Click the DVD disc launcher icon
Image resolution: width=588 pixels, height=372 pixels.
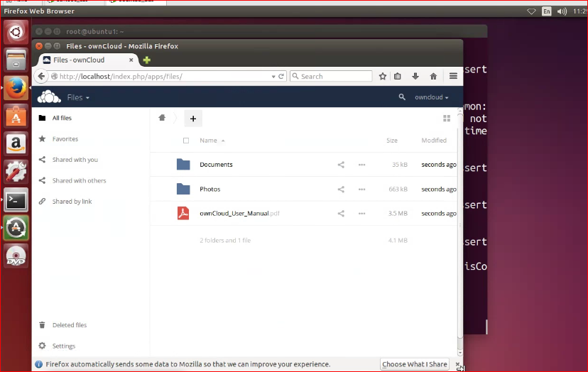point(16,256)
